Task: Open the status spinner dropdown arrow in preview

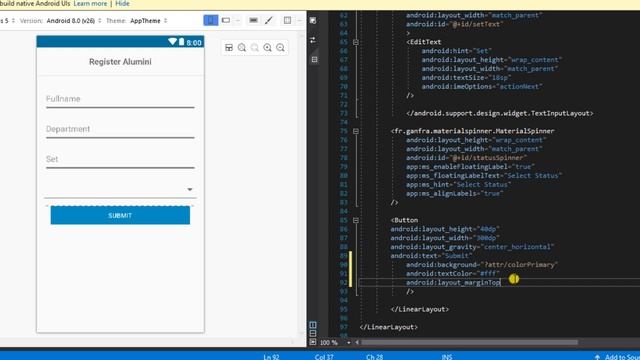Action: [190, 189]
